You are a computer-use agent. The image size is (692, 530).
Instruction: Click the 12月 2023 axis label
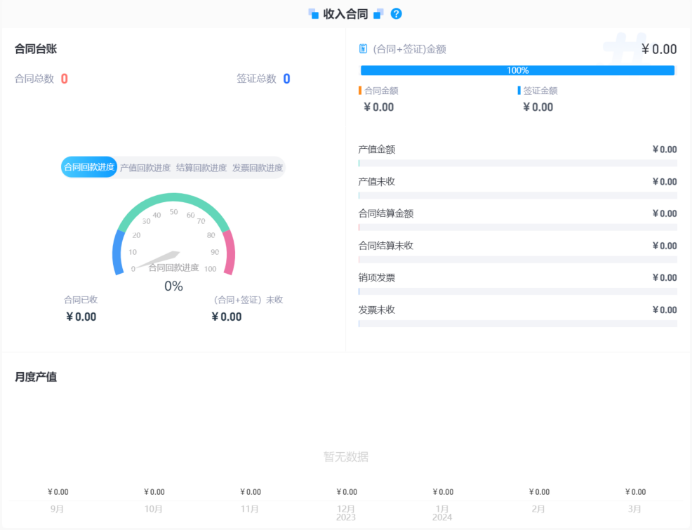coord(346,512)
